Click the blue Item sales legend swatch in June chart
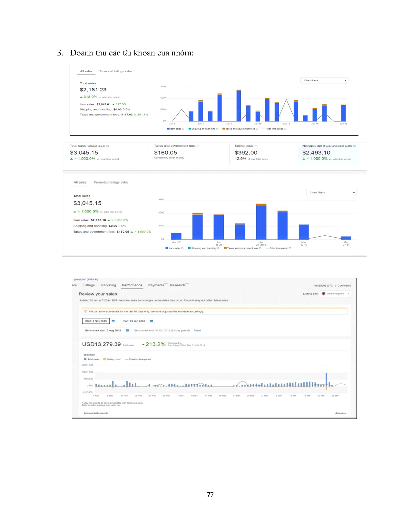 (168, 129)
